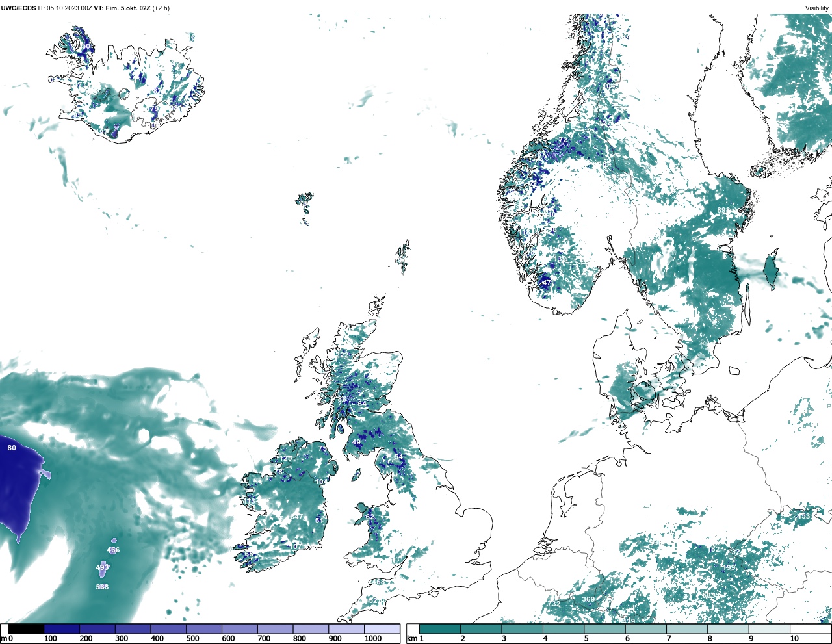The width and height of the screenshot is (832, 644).
Task: Click the 'UWC/ECDS' header label
Action: [18, 8]
